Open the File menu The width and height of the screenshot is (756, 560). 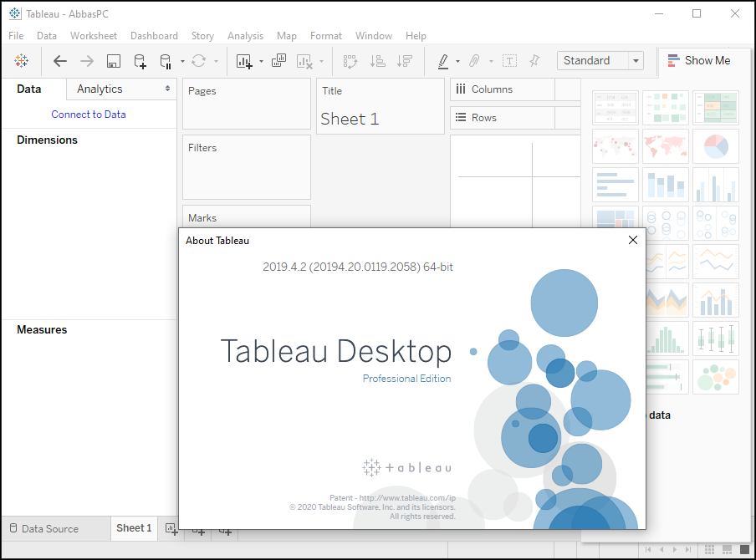(16, 36)
